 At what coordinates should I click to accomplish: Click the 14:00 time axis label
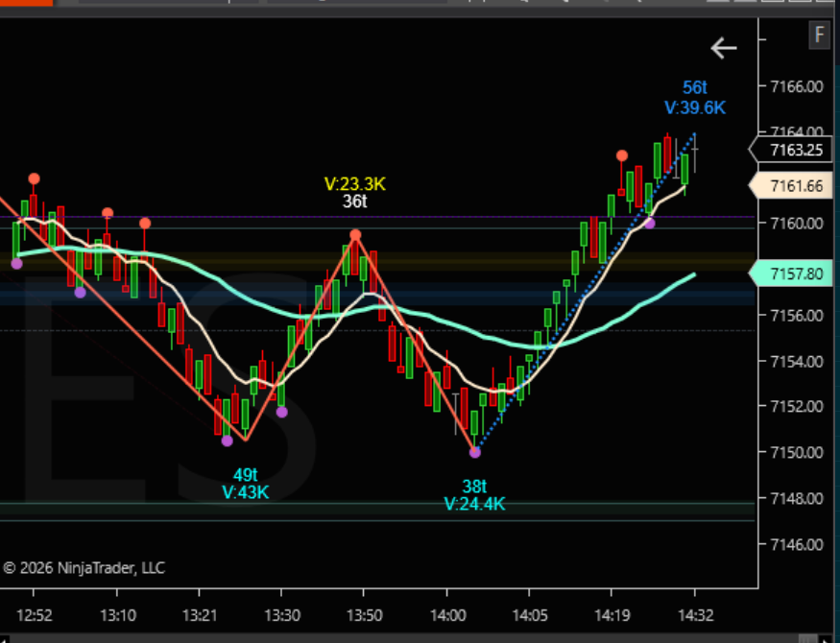(x=448, y=615)
